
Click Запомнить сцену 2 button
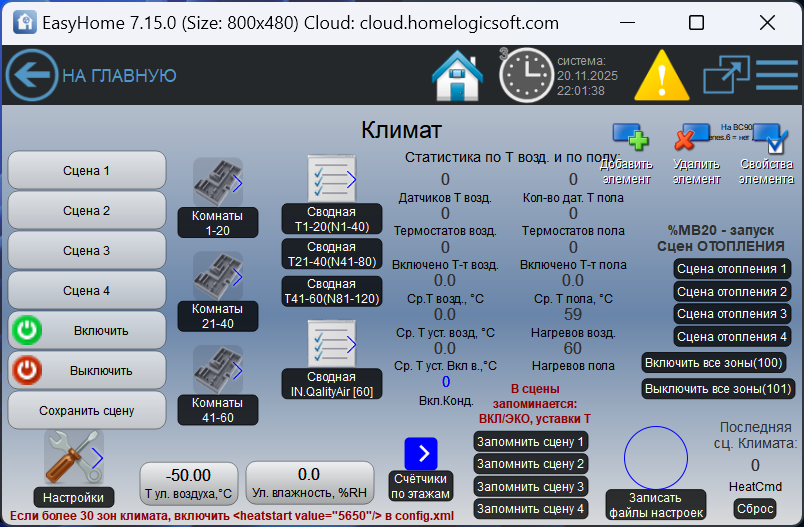tap(530, 464)
